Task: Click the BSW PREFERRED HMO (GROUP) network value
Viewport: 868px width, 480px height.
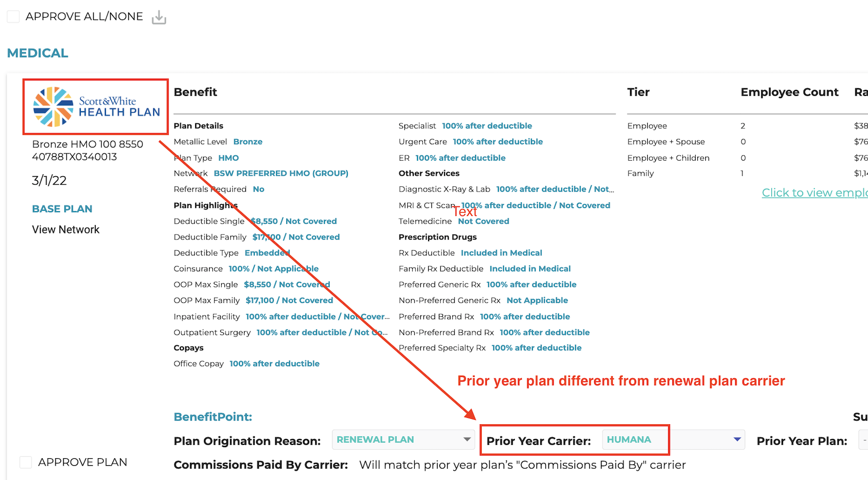Action: [281, 173]
